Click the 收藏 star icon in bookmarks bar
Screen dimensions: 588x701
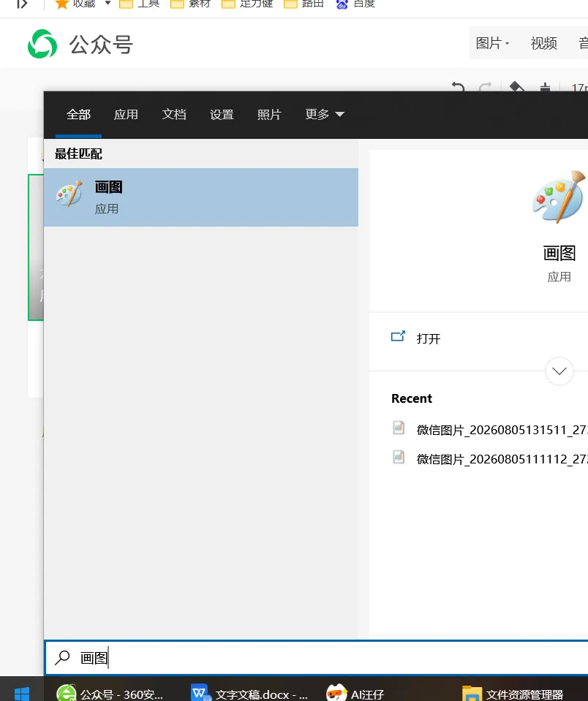61,4
